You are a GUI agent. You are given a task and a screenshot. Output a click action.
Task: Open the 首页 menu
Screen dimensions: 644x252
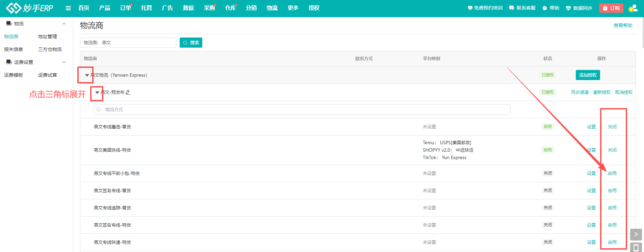tap(84, 8)
